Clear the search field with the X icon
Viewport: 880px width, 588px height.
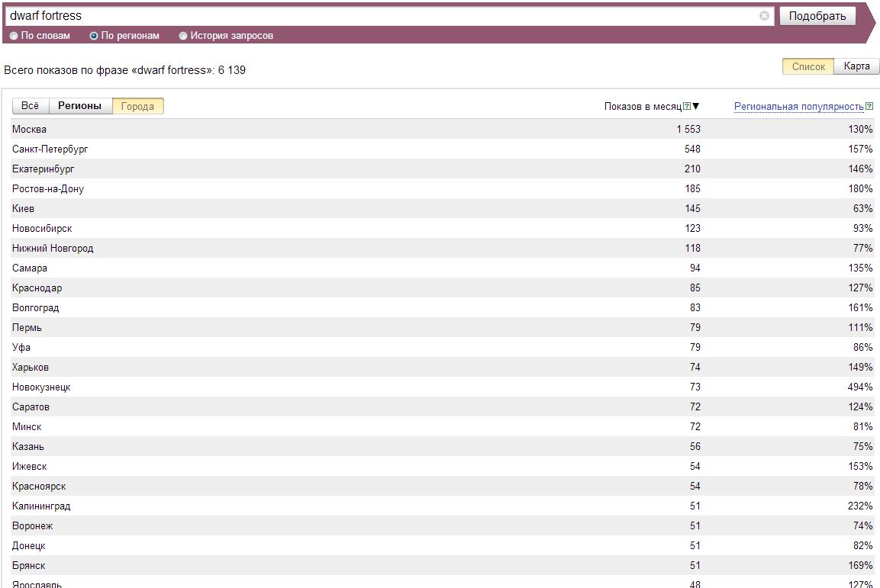pyautogui.click(x=764, y=16)
